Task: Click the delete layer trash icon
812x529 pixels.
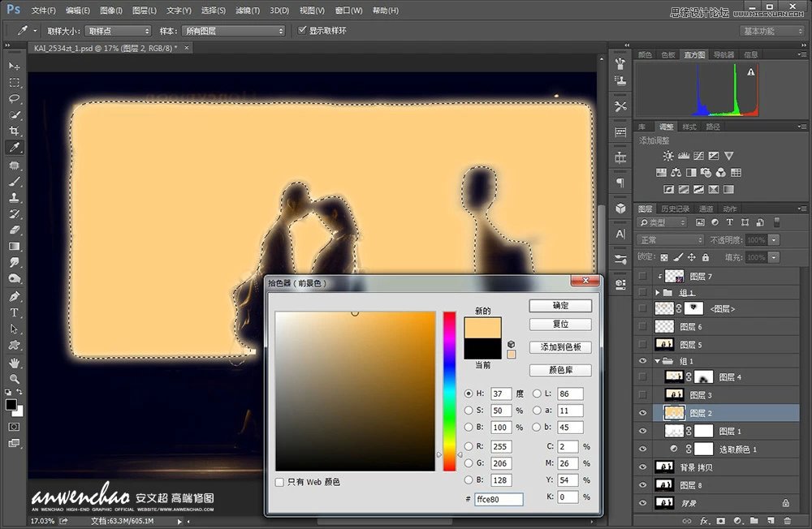Action: (787, 521)
